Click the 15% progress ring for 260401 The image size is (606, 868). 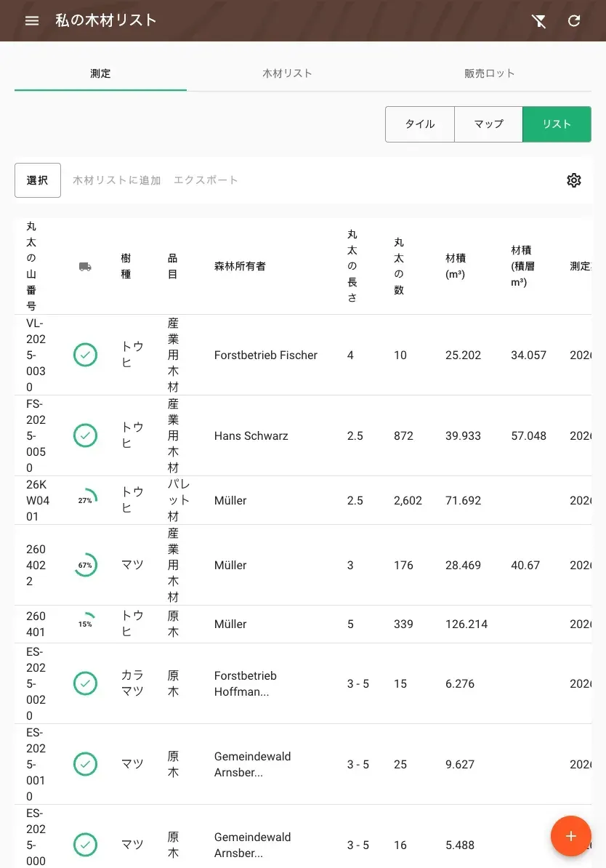[x=85, y=624]
